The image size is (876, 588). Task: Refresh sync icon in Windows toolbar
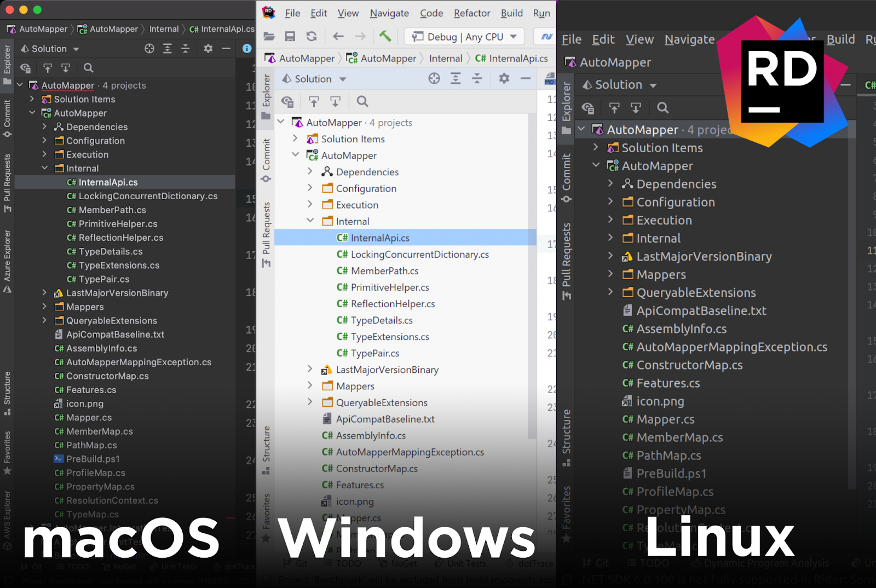(312, 37)
